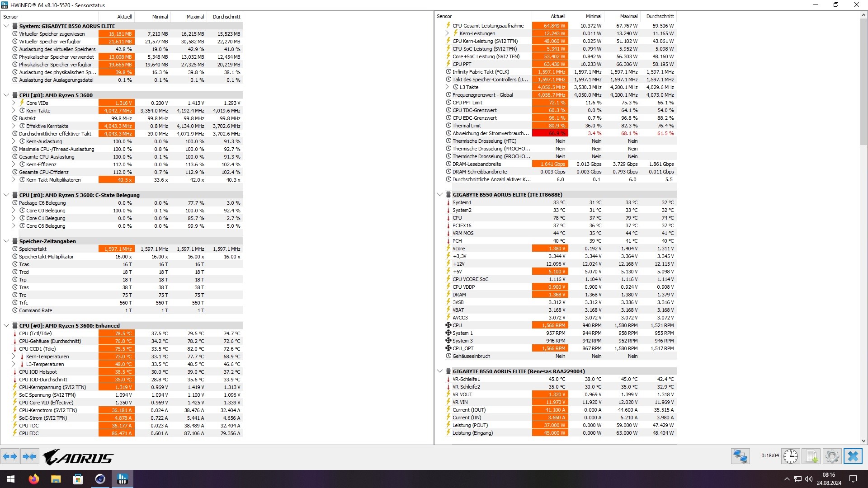Start report logging with the document-plus icon
The height and width of the screenshot is (488, 868).
(811, 456)
